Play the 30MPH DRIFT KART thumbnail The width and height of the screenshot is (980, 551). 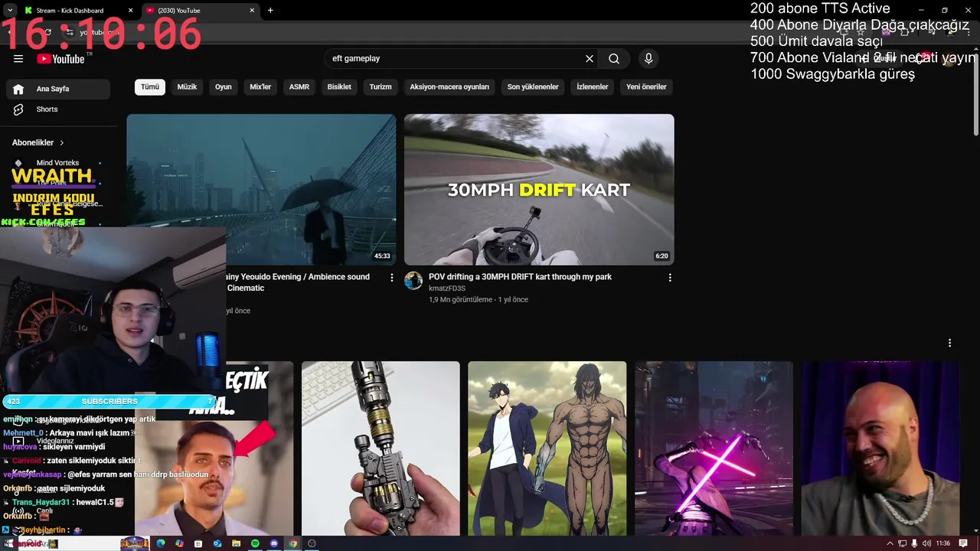pos(539,190)
